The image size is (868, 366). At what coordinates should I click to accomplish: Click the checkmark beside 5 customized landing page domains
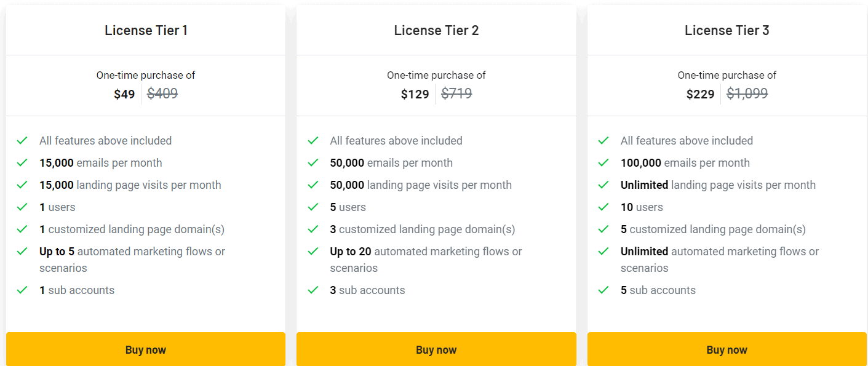603,229
